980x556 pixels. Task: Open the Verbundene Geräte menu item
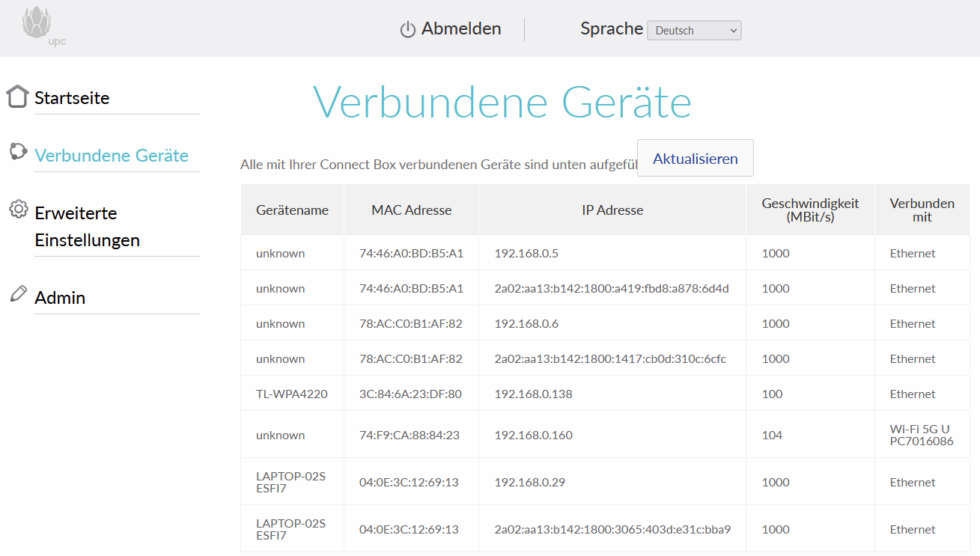click(112, 156)
